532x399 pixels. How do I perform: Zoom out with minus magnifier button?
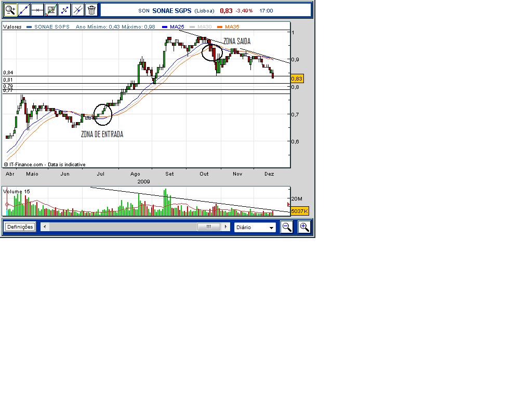(x=287, y=227)
